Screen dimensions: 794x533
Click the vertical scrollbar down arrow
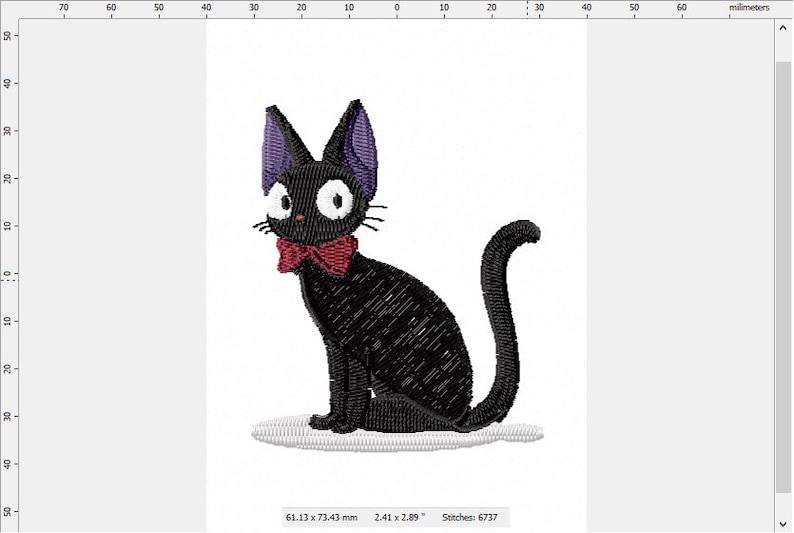click(783, 524)
